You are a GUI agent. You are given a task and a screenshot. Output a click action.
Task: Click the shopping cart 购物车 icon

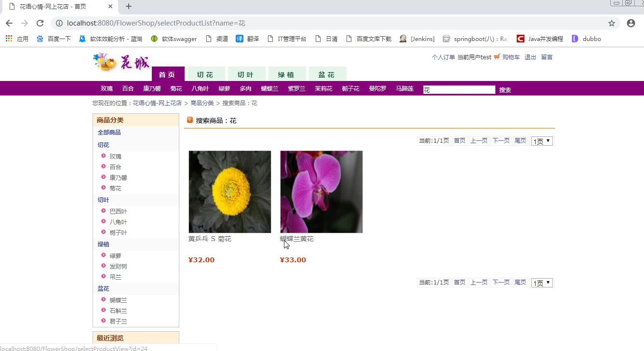497,57
